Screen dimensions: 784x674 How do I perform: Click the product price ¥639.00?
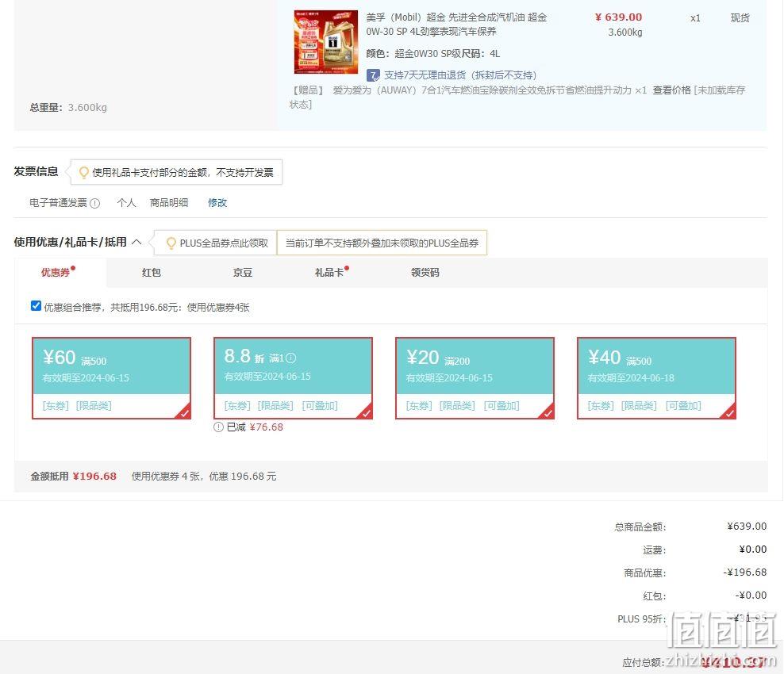click(x=618, y=17)
